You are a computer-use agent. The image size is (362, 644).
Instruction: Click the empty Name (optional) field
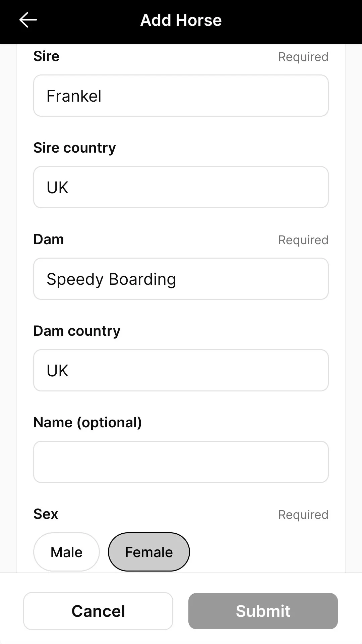pos(181,462)
